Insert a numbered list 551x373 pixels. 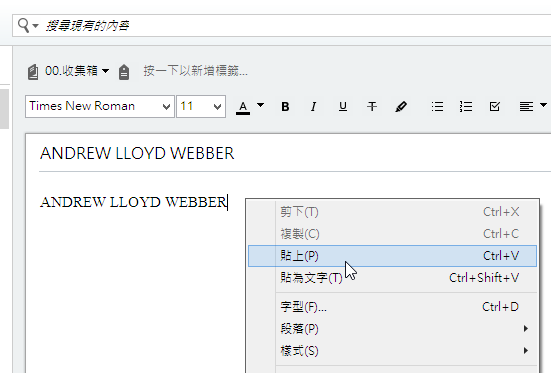point(466,107)
